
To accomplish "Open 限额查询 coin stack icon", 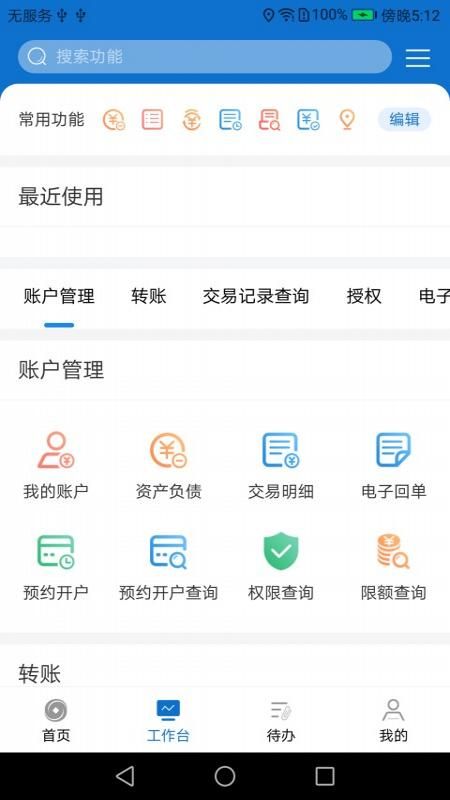I will coord(393,551).
